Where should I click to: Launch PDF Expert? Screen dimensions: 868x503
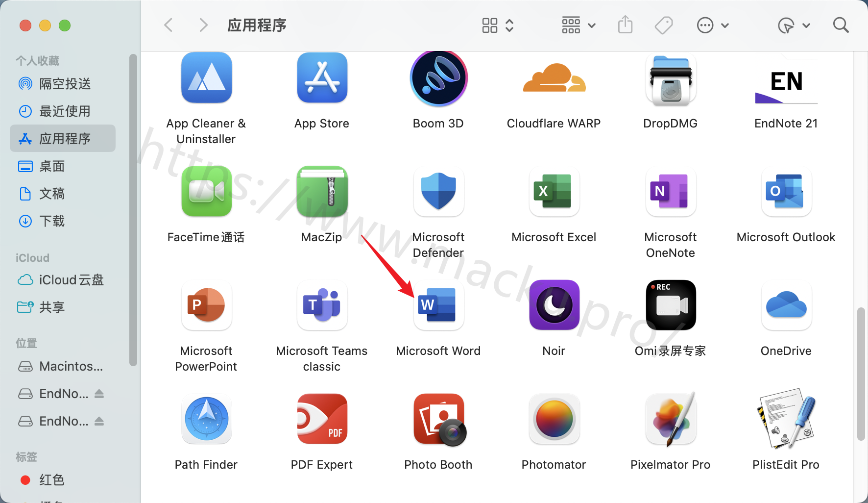322,419
